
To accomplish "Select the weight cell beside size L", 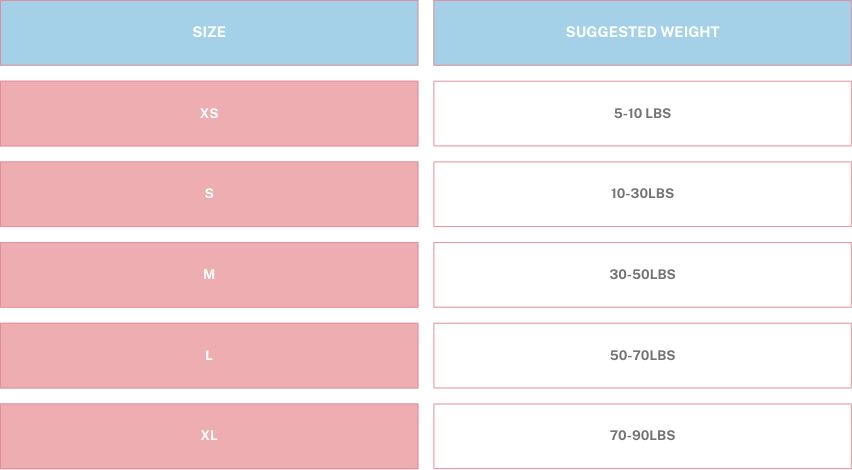I will [x=642, y=356].
